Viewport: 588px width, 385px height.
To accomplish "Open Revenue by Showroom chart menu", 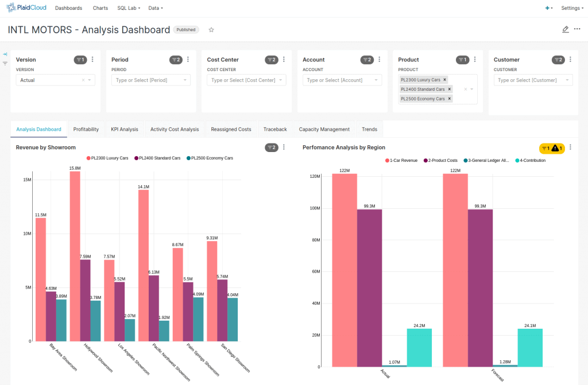I will 284,147.
